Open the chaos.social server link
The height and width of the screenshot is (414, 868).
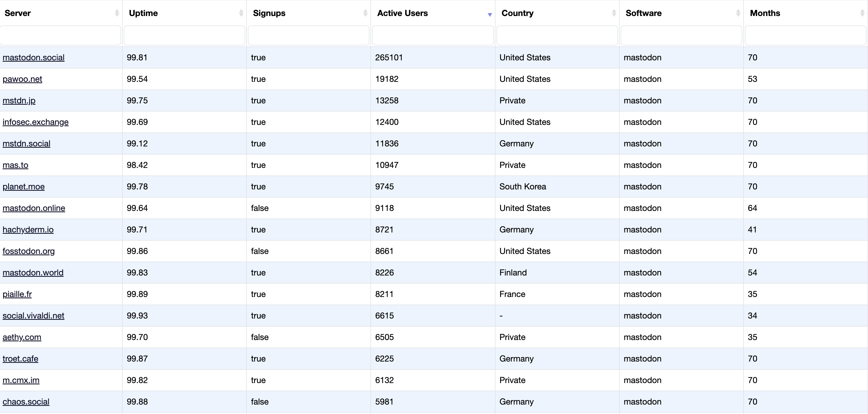pos(26,402)
